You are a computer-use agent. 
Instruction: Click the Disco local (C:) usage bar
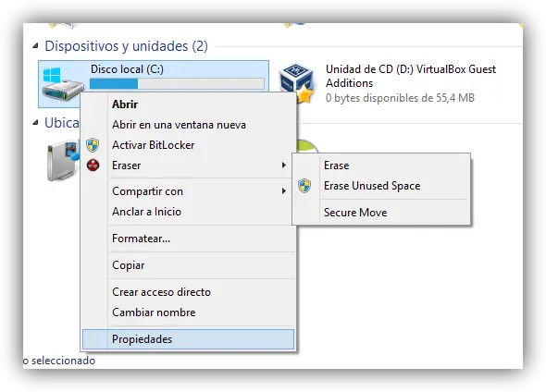tap(177, 83)
